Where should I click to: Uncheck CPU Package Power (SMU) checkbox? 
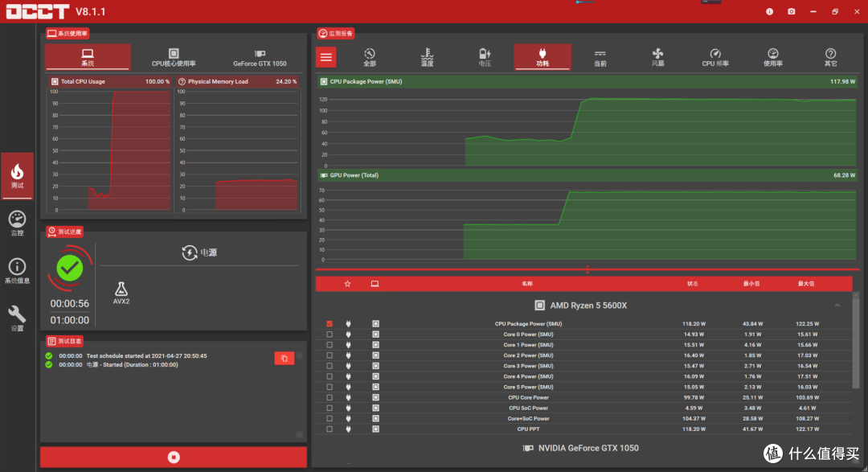[x=330, y=323]
